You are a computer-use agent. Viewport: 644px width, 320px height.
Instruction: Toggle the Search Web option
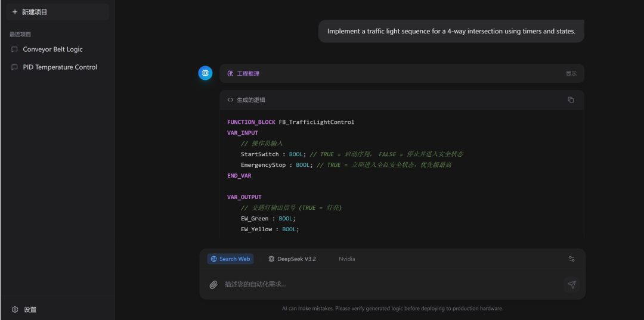(x=230, y=259)
